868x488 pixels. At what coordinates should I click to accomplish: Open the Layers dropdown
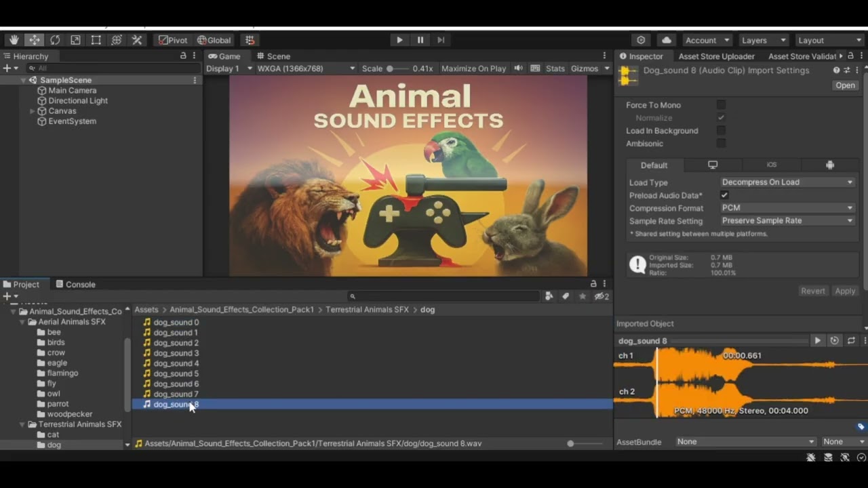pos(764,40)
